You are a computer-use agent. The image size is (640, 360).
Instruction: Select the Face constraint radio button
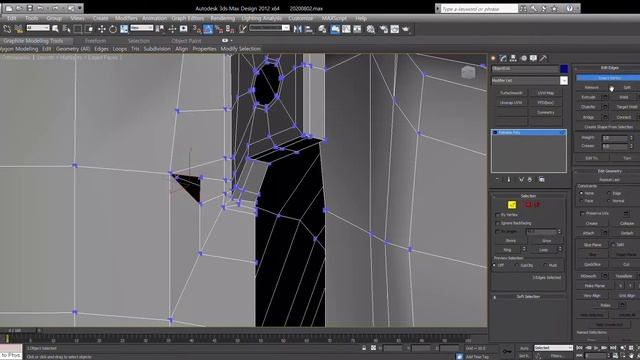tap(582, 201)
